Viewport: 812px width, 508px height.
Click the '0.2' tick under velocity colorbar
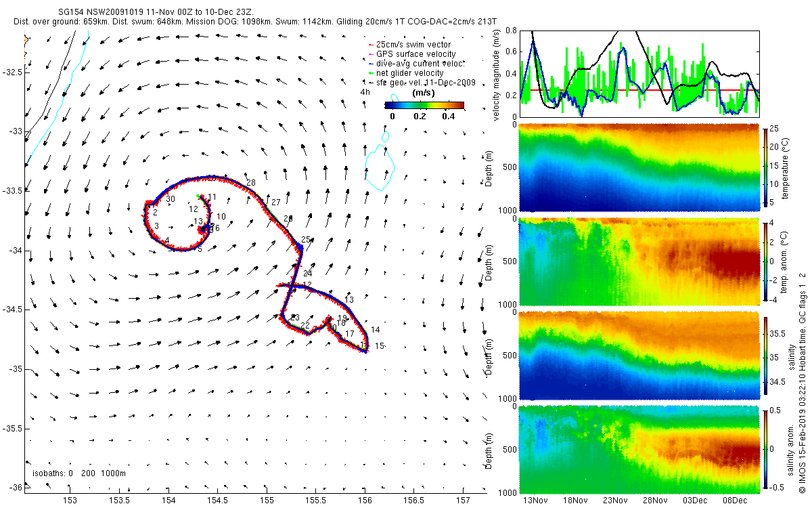pos(420,116)
